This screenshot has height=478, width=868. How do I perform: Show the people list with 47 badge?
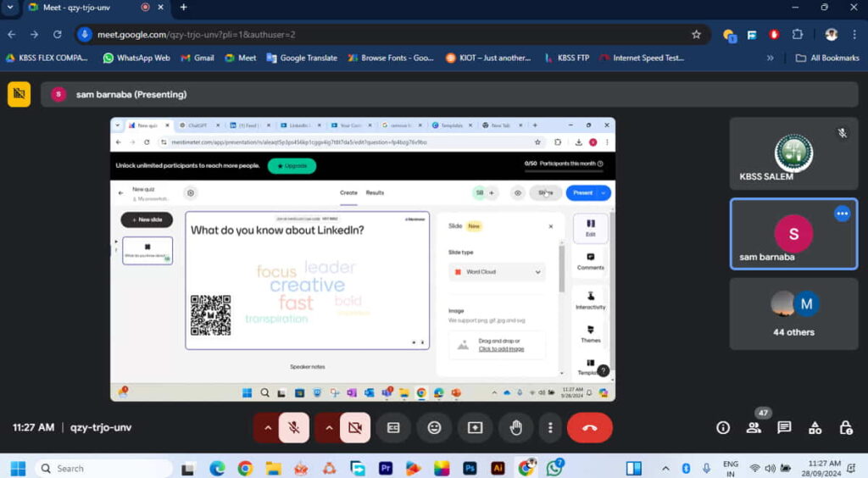pyautogui.click(x=754, y=428)
